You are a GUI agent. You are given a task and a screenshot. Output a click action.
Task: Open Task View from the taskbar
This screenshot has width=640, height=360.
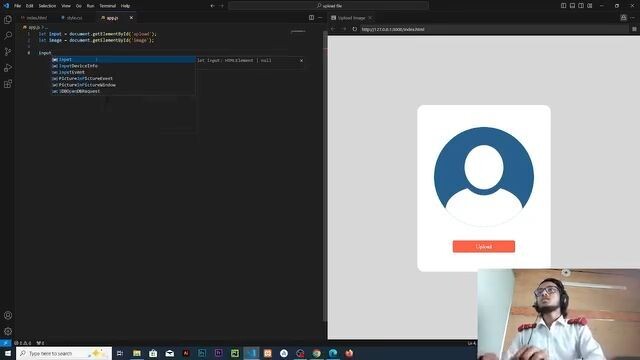pyautogui.click(x=120, y=353)
